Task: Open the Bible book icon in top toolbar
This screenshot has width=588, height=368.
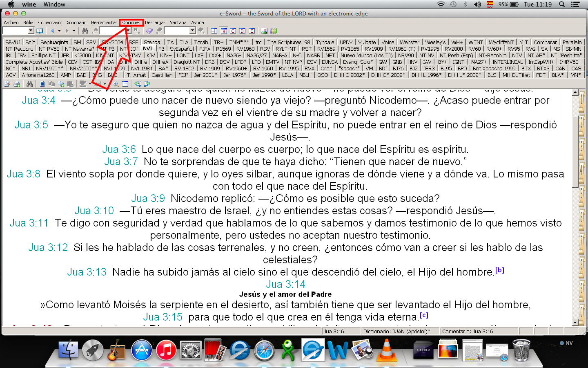Action: click(x=40, y=31)
